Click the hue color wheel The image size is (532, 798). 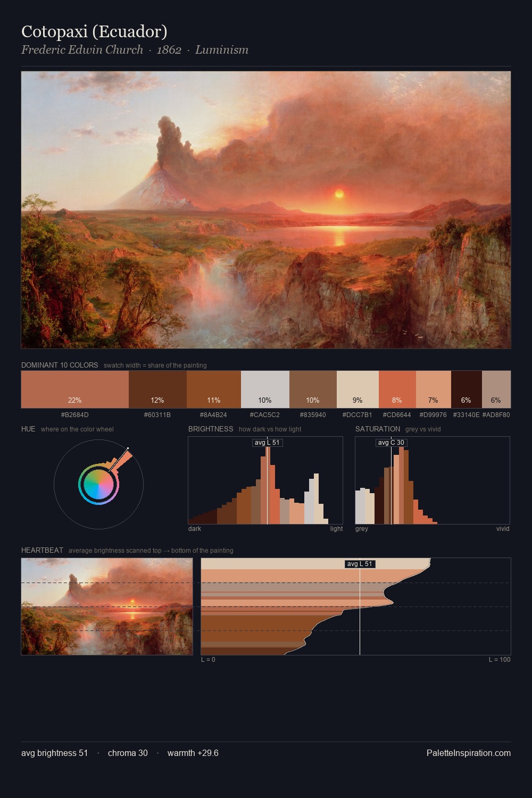coord(98,484)
